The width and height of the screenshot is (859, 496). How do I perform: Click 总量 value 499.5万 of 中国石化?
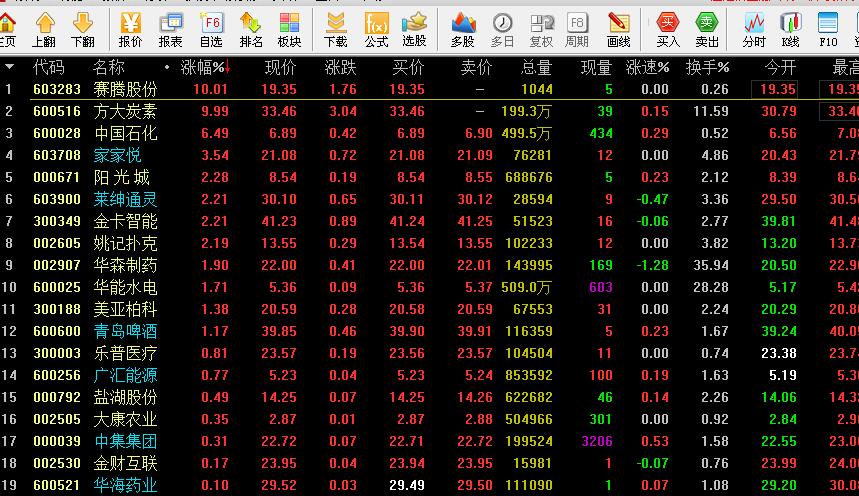(x=526, y=133)
